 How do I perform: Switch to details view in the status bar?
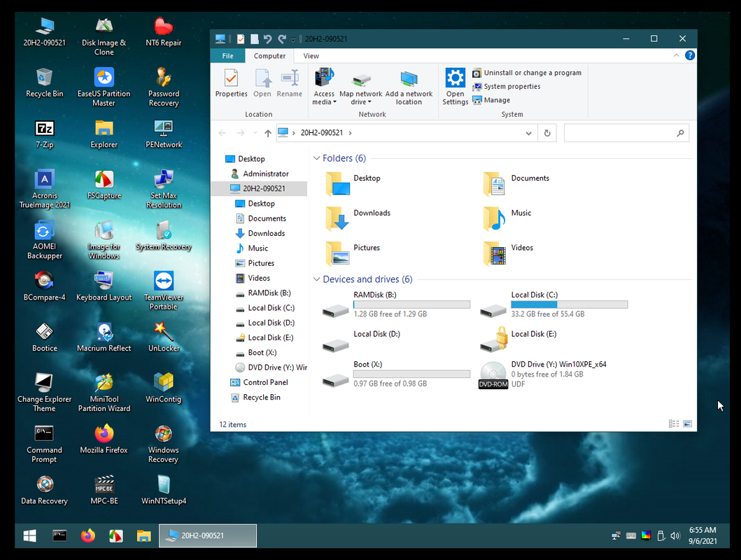coord(673,424)
